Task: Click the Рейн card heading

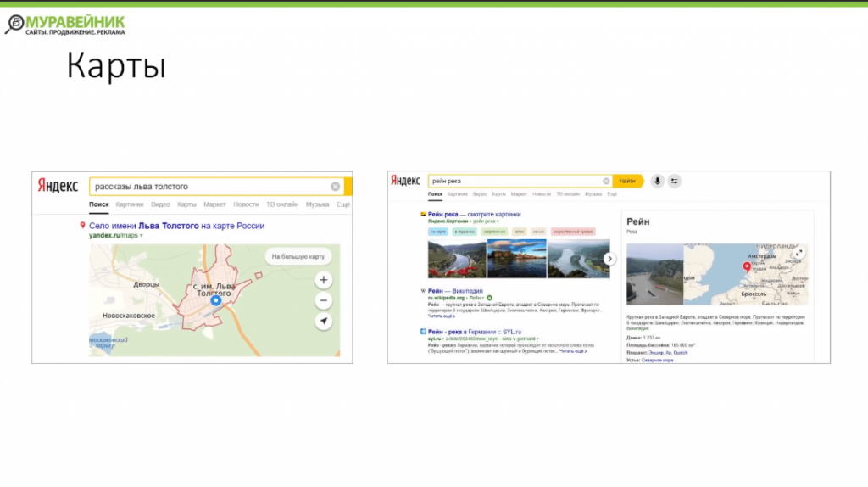Action: point(638,221)
